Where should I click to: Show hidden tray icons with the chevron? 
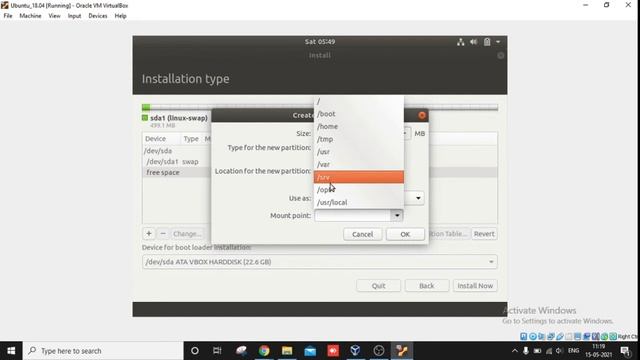click(515, 351)
